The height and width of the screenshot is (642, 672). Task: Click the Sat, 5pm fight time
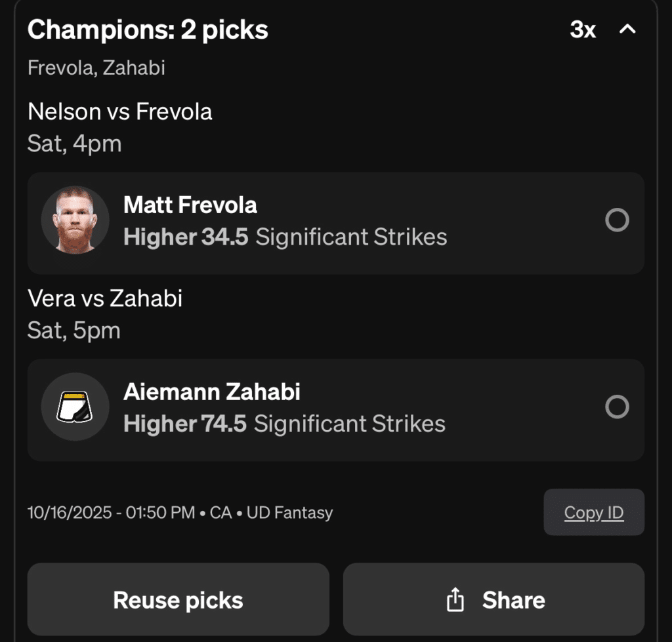click(x=73, y=331)
